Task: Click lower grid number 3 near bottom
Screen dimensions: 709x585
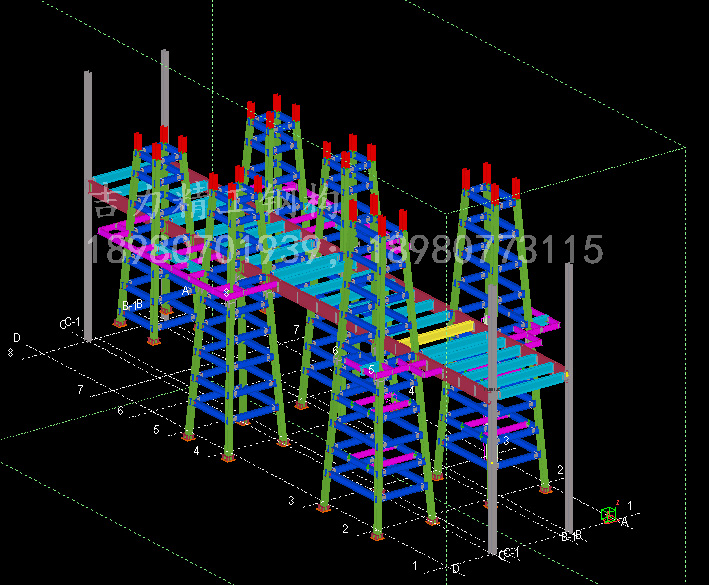Action: pos(291,500)
